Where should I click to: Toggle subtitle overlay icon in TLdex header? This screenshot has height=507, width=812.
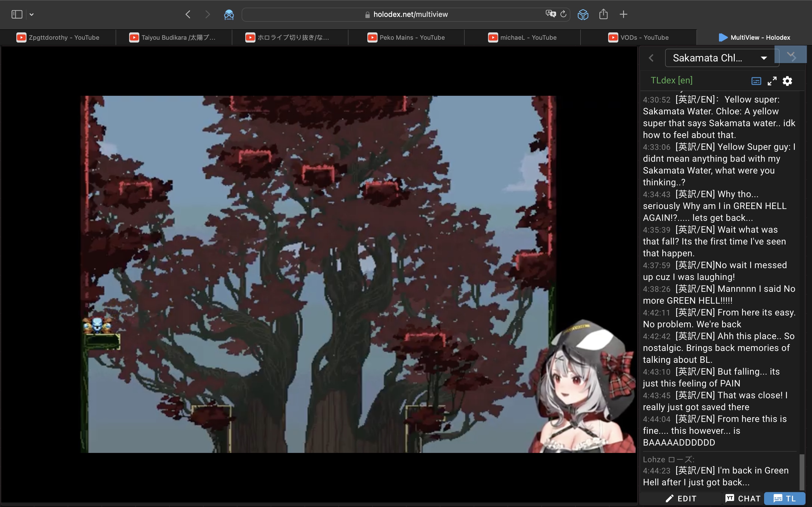pos(756,81)
